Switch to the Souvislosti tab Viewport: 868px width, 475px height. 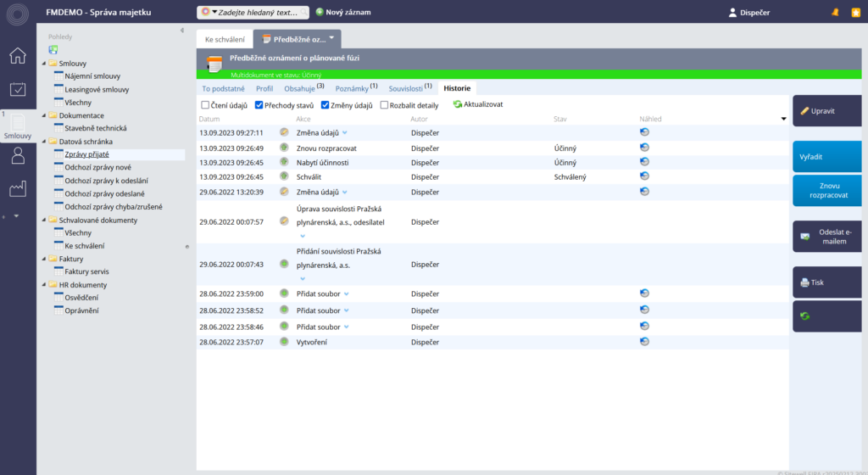point(410,88)
